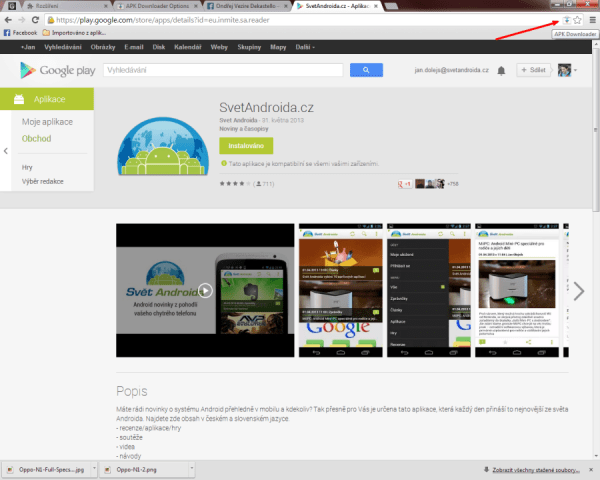
Task: Click the Instalováno button
Action: [246, 146]
